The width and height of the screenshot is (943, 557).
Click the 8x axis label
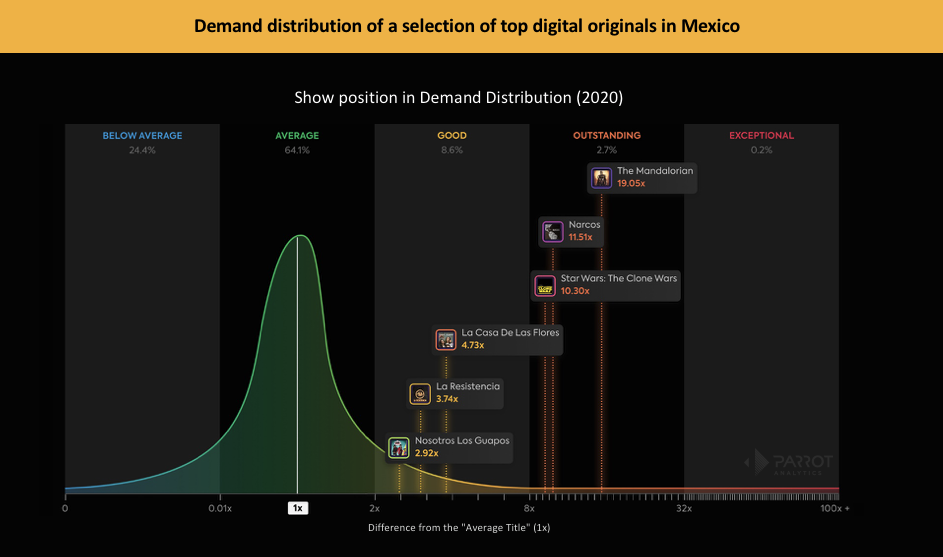[529, 509]
